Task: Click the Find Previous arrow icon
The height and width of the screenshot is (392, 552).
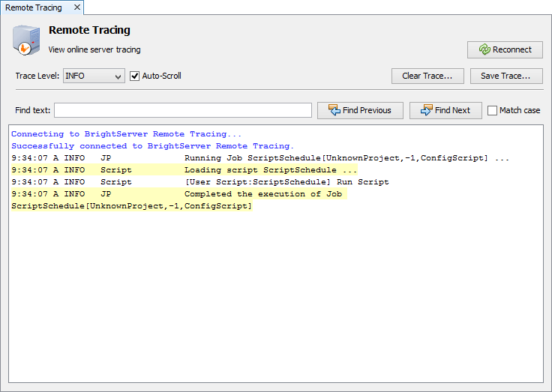Action: [334, 110]
